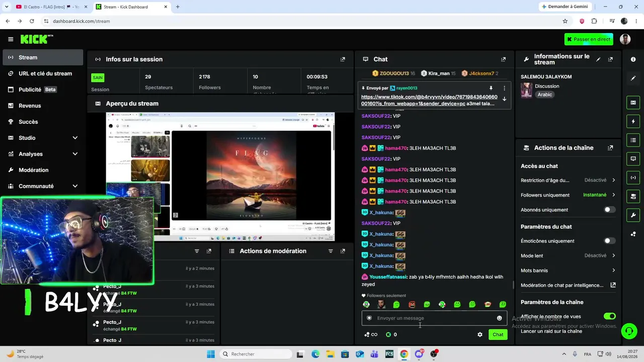Image resolution: width=644 pixels, height=362 pixels.
Task: Toggle the wrench panel icon in right sidebar
Action: tap(633, 215)
